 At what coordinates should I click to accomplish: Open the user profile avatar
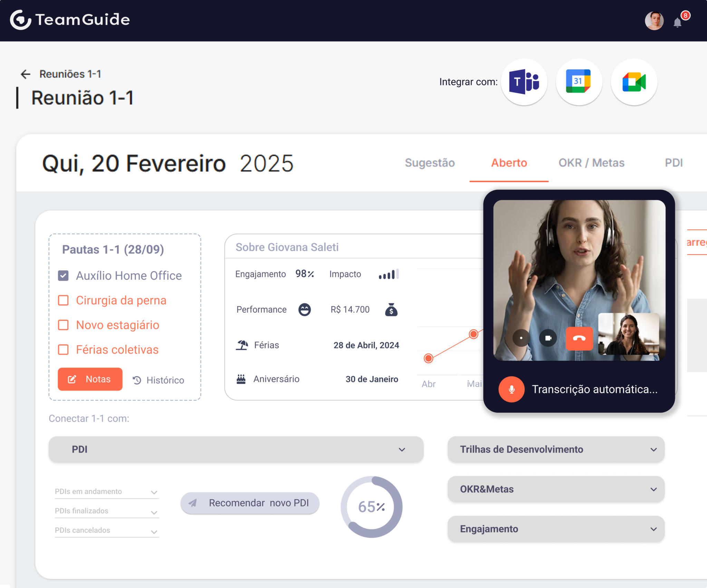point(654,21)
